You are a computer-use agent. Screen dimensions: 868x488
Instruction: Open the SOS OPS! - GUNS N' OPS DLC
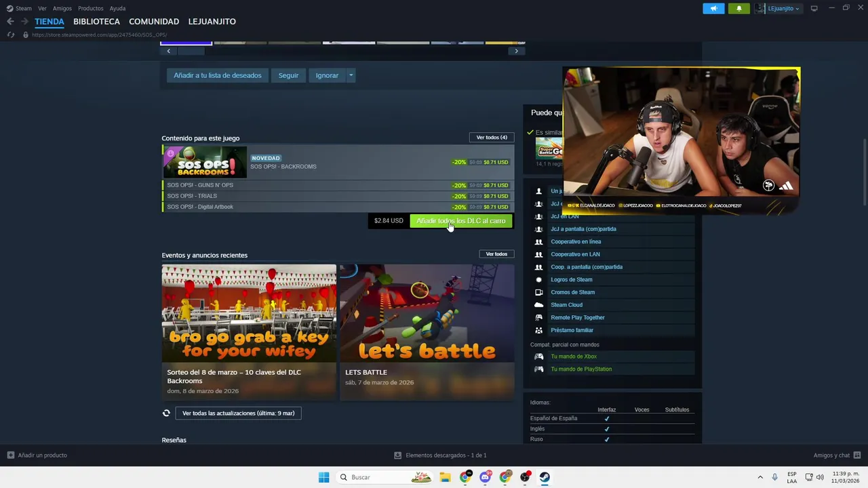pos(338,185)
